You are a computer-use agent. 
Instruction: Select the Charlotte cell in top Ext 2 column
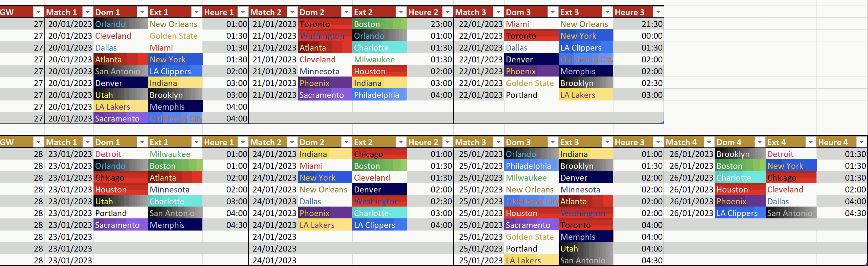[380, 48]
